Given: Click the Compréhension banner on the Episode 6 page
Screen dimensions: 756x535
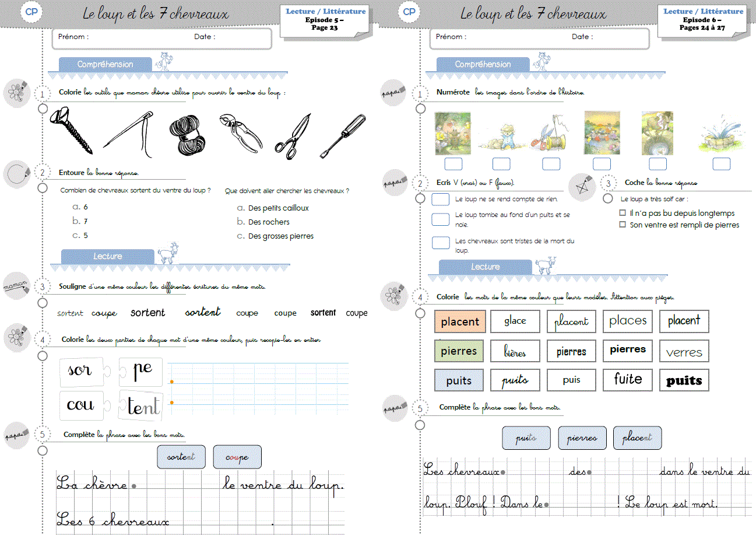Looking at the screenshot, I should point(483,64).
